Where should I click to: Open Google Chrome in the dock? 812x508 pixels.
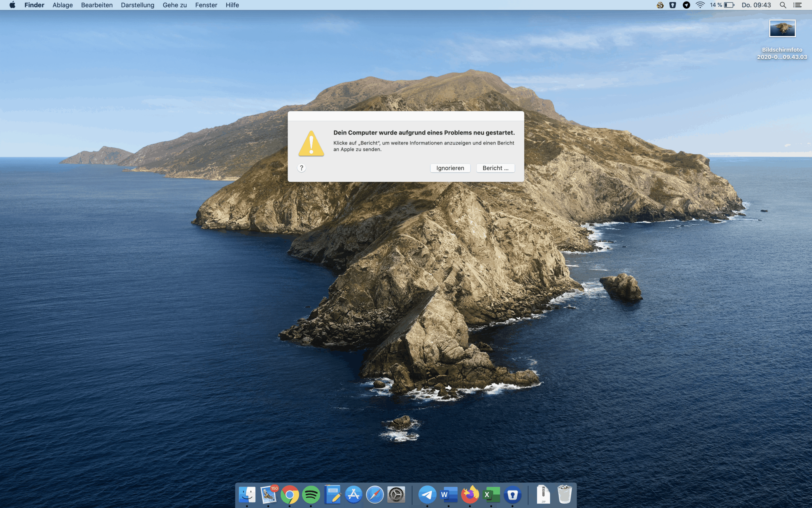(290, 495)
